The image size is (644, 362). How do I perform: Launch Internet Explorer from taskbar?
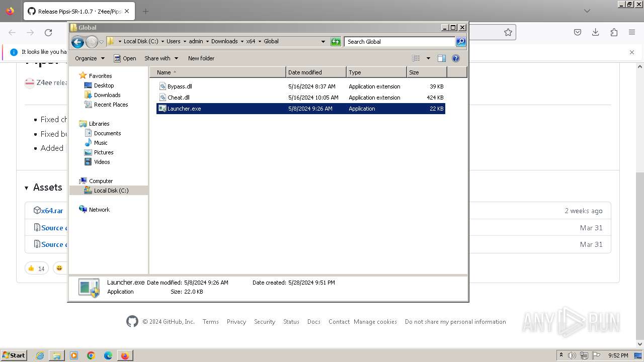click(40, 355)
